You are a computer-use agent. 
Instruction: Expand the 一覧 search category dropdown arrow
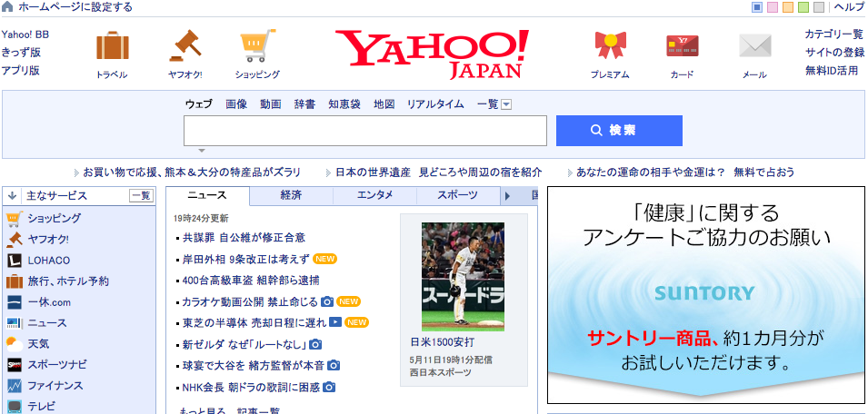[x=506, y=104]
